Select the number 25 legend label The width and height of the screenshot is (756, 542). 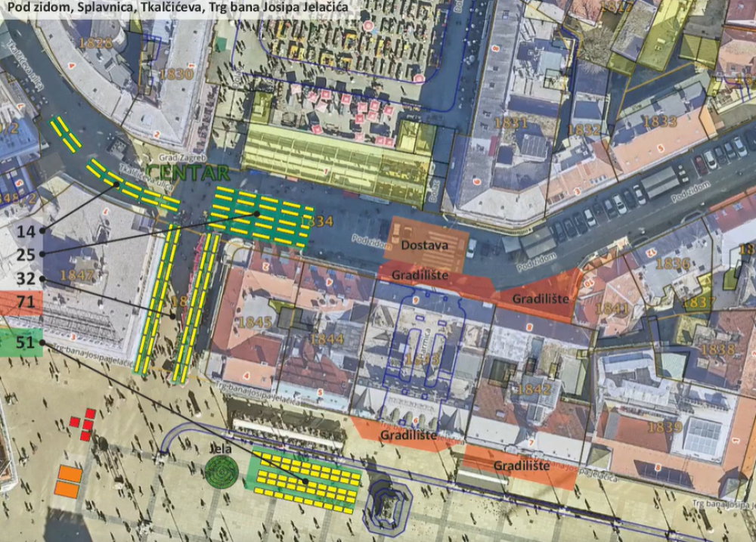pyautogui.click(x=25, y=255)
